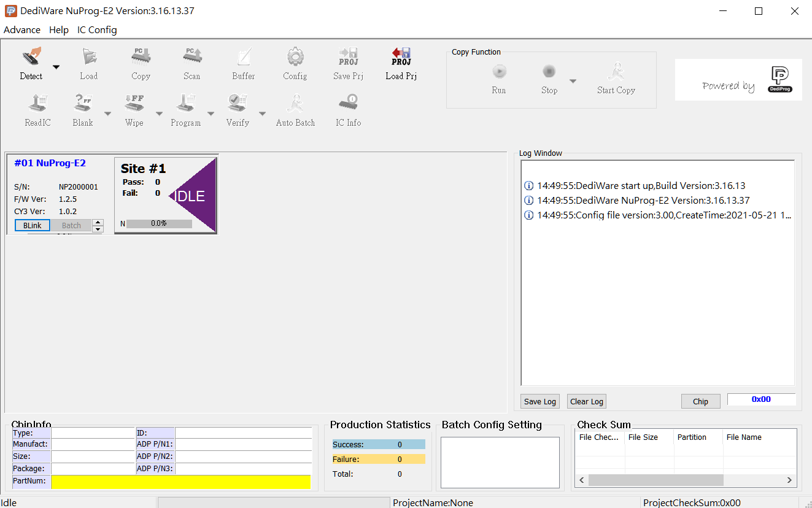The width and height of the screenshot is (812, 508).
Task: Click the Verify icon
Action: [238, 104]
